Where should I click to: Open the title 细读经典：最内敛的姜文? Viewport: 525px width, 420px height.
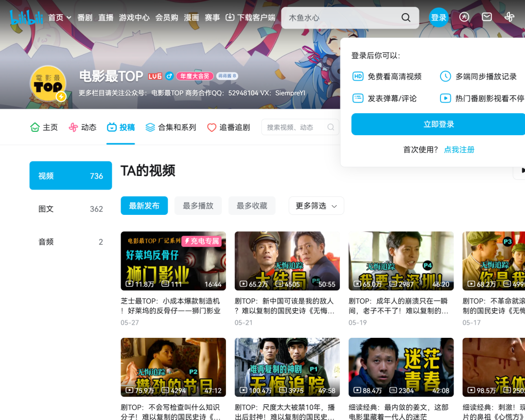click(399, 412)
